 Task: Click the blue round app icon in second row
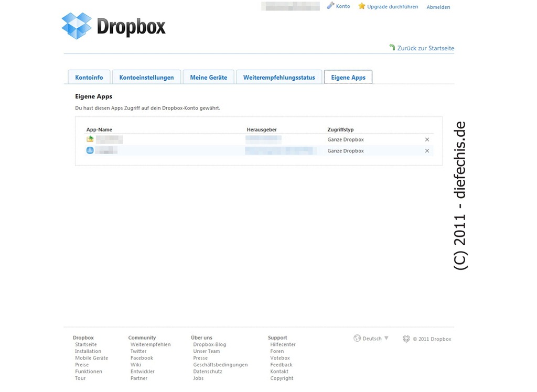(x=90, y=150)
